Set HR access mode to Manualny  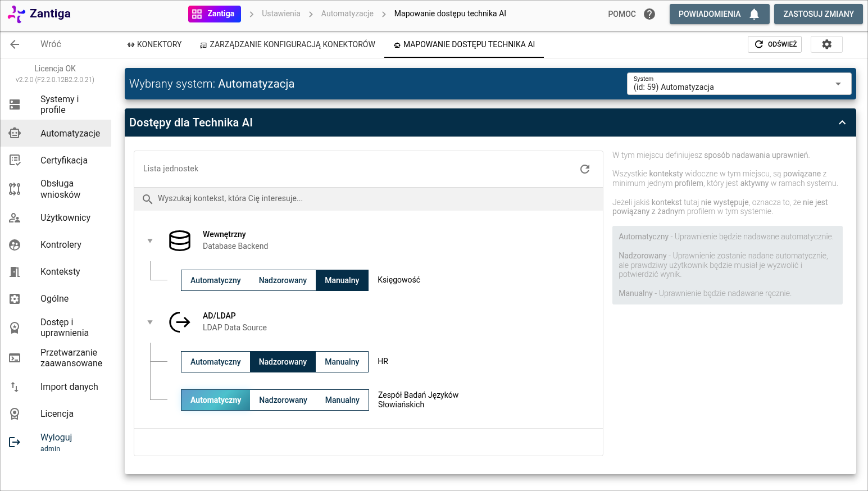click(x=342, y=362)
